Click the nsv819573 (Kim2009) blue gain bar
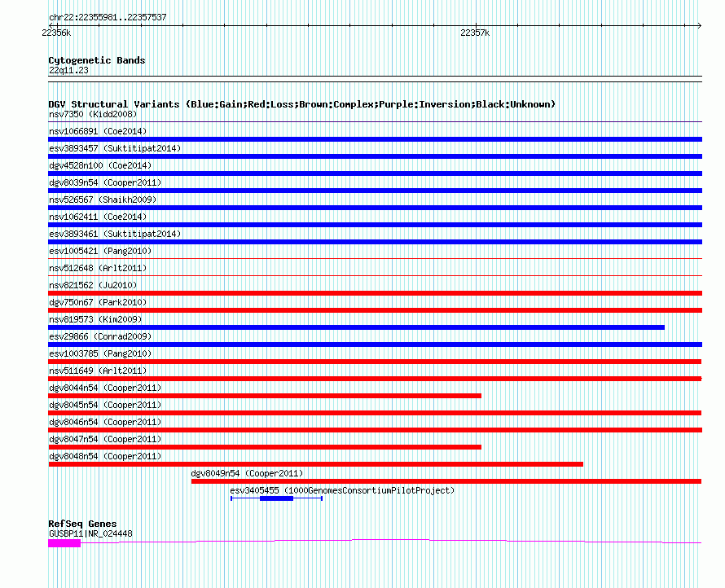 pyautogui.click(x=357, y=327)
